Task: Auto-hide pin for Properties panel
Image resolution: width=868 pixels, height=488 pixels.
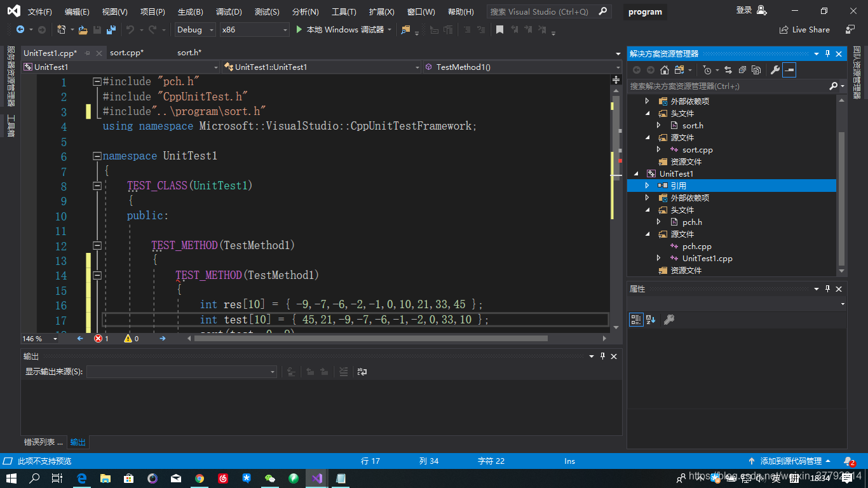Action: [x=827, y=289]
